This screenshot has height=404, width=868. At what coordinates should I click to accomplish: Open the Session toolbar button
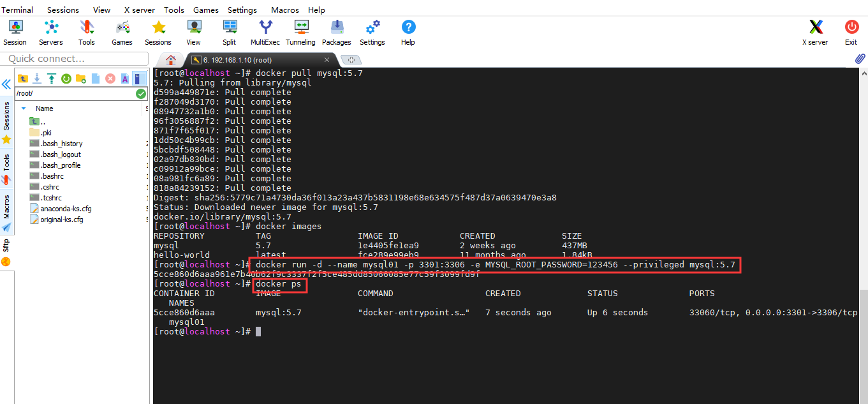(x=15, y=33)
